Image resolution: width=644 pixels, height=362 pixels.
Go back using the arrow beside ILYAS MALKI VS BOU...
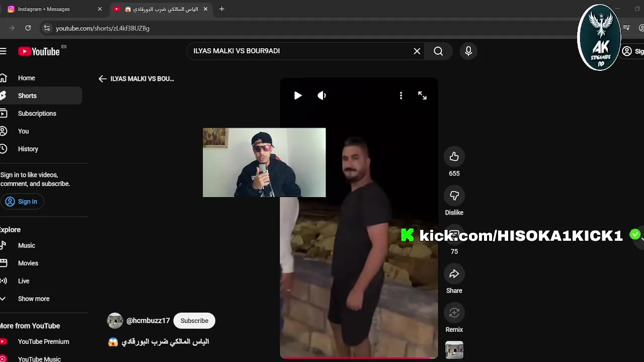point(103,78)
